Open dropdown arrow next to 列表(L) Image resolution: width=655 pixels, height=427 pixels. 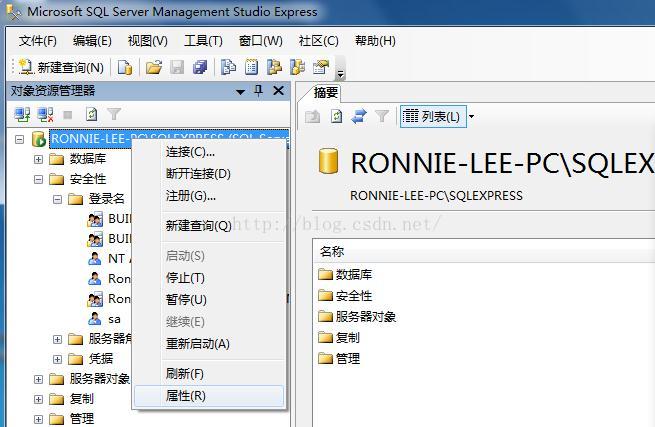click(471, 116)
